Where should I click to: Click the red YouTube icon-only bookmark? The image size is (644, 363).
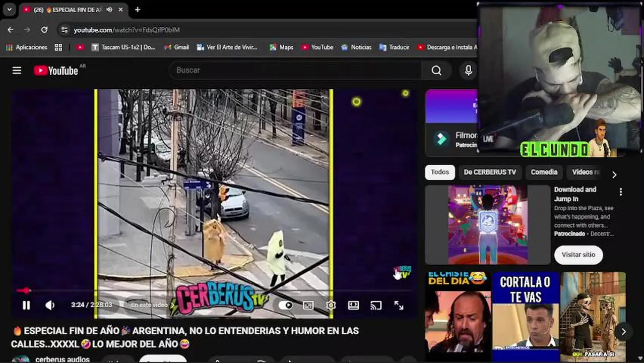(80, 47)
